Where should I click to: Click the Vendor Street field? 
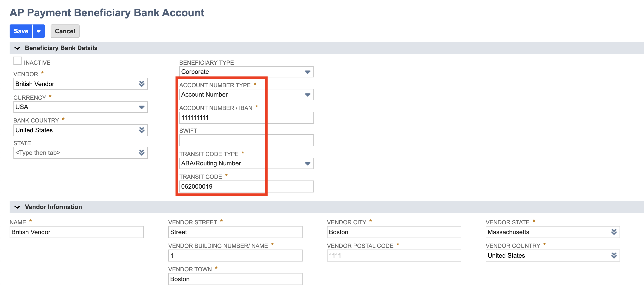point(235,232)
